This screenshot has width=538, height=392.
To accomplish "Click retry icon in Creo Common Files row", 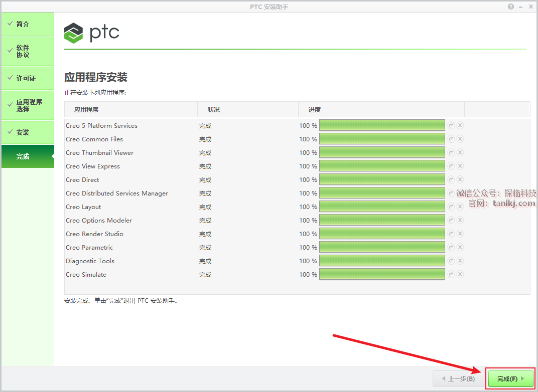I will point(451,139).
